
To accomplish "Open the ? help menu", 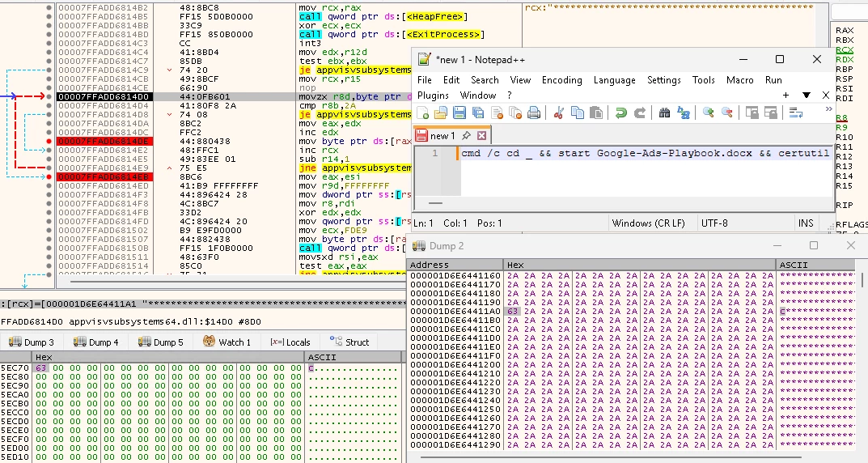I will pyautogui.click(x=510, y=96).
